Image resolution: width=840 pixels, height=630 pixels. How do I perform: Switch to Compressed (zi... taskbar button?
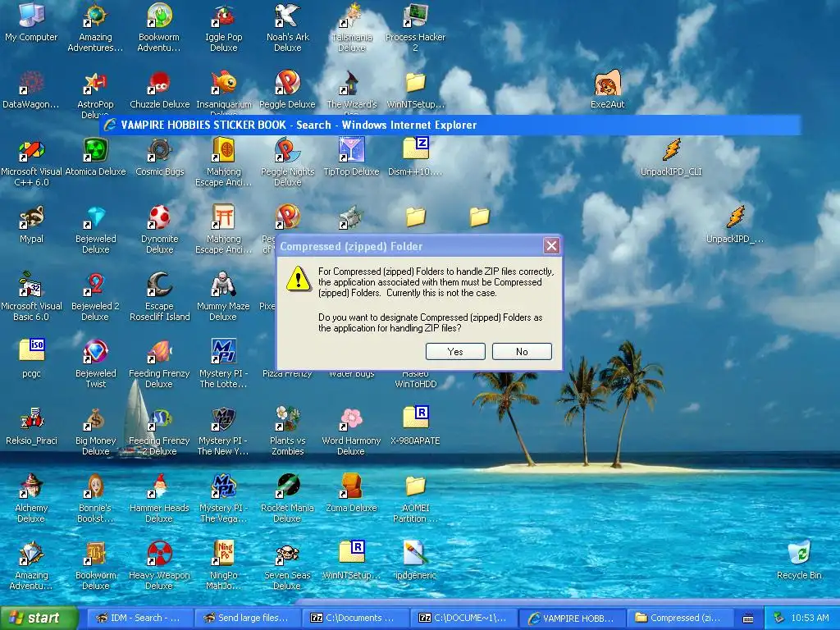680,619
